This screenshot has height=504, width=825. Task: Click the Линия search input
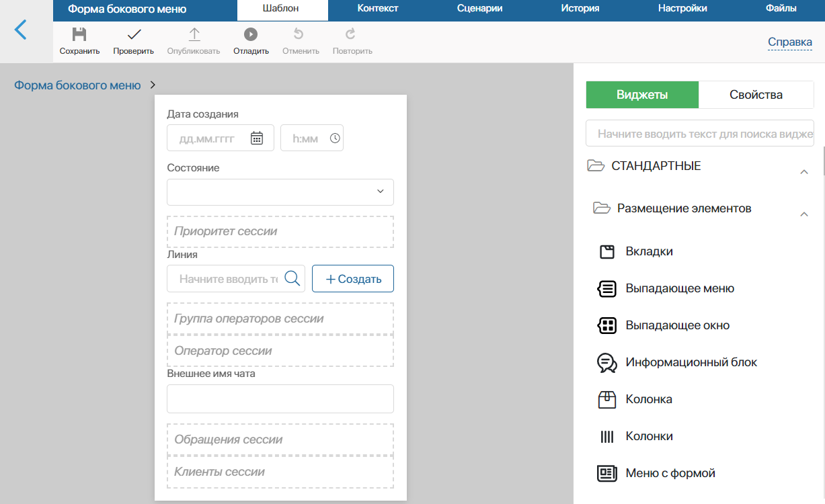236,279
